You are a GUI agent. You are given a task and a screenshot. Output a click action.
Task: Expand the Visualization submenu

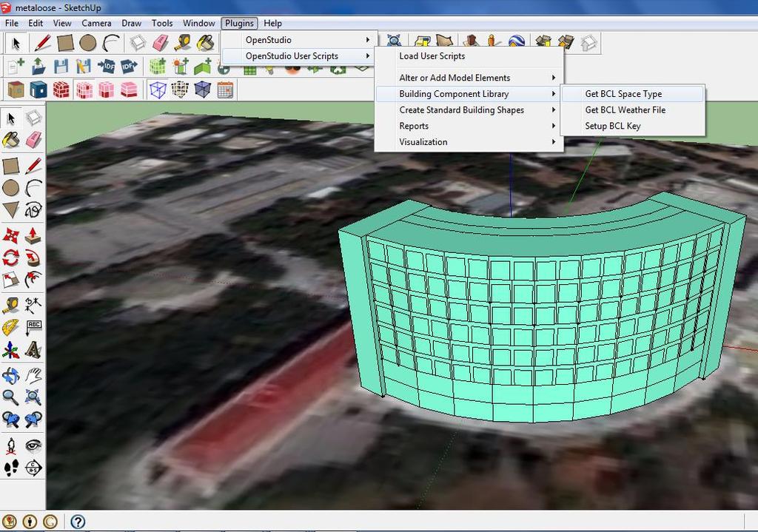(x=469, y=142)
